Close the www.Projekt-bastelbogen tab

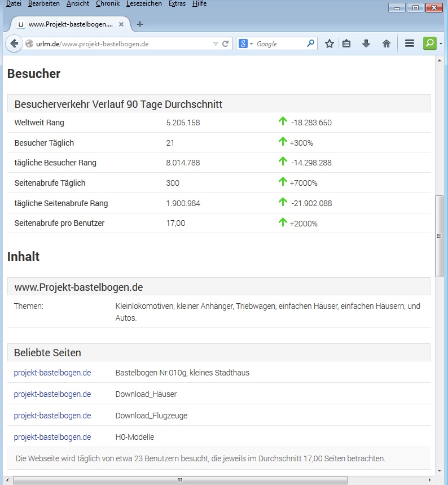click(x=121, y=24)
